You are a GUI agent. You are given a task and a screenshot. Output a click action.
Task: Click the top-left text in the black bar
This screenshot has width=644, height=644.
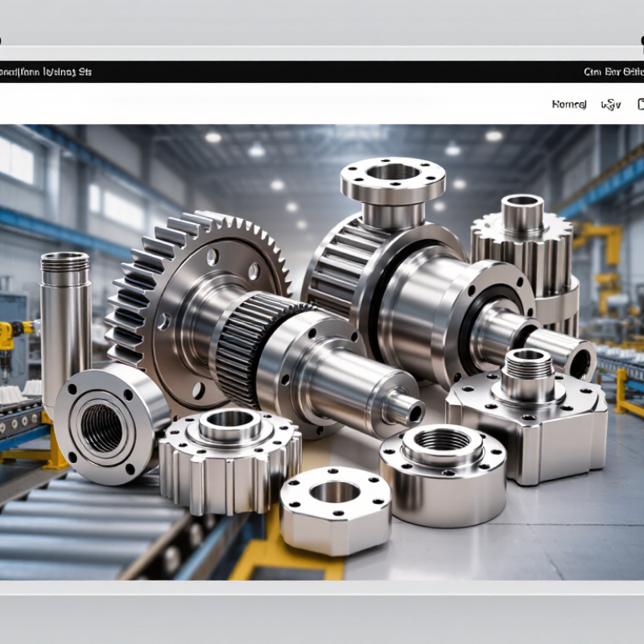tap(46, 72)
